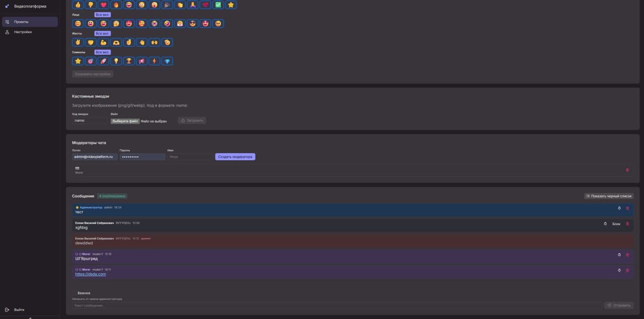Toggle the thumbs down emoji reaction
Image resolution: width=644 pixels, height=319 pixels.
click(x=91, y=5)
